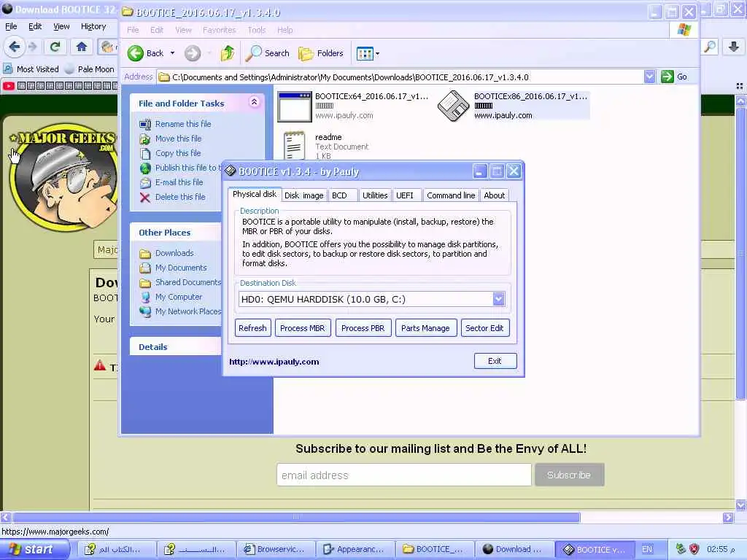
Task: Click the Exit button in BOOTICE
Action: (x=495, y=361)
